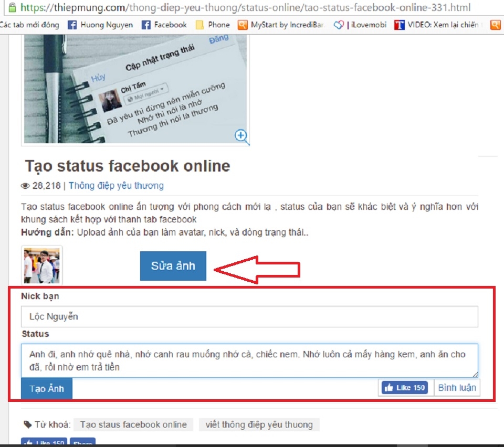Click the 'Bình luận' button
This screenshot has width=504, height=447.
tap(457, 388)
